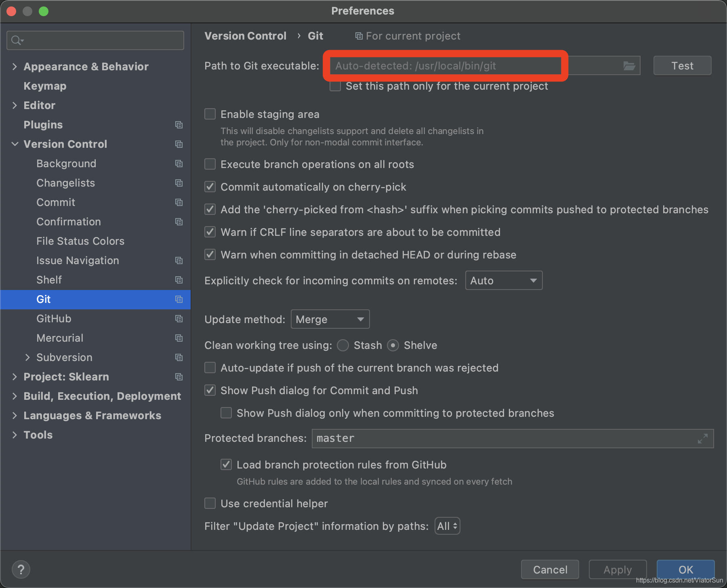Expand the Tools section
Image resolution: width=727 pixels, height=588 pixels.
pos(15,435)
